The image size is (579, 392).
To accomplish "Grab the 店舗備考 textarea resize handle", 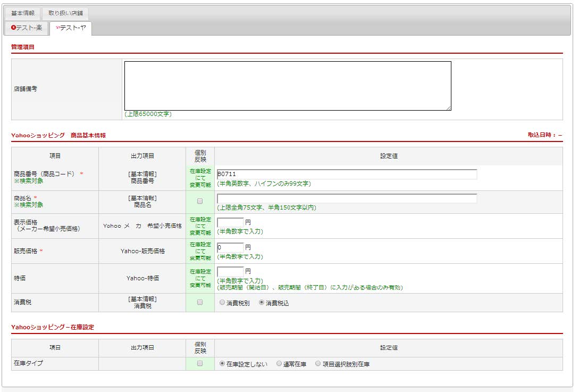I will pyautogui.click(x=448, y=107).
